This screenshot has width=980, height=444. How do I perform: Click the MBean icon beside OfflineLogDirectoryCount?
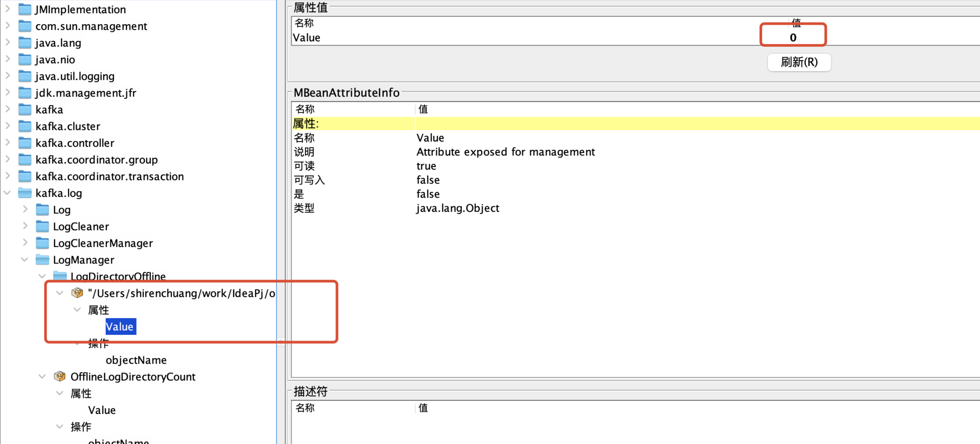(x=60, y=377)
